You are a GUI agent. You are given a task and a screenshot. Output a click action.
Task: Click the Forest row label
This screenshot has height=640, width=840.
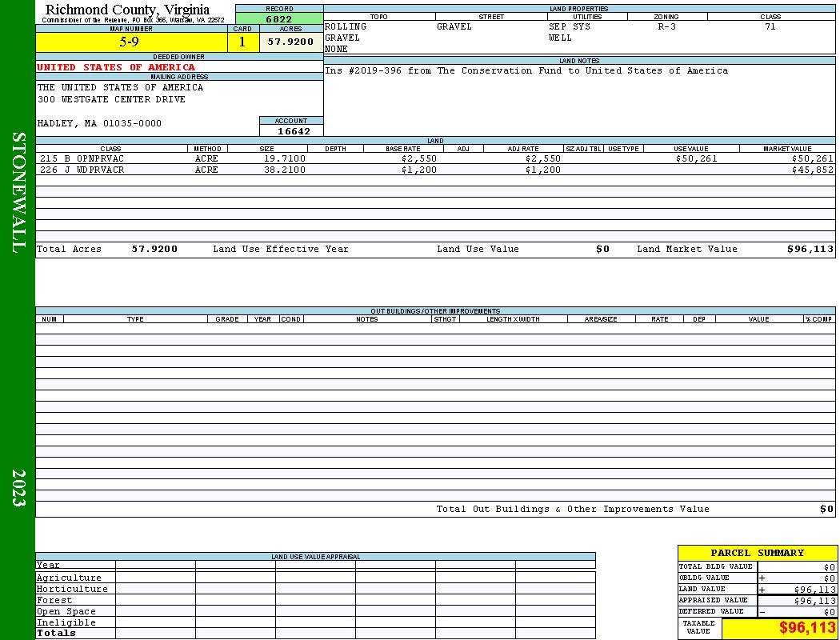click(x=54, y=600)
